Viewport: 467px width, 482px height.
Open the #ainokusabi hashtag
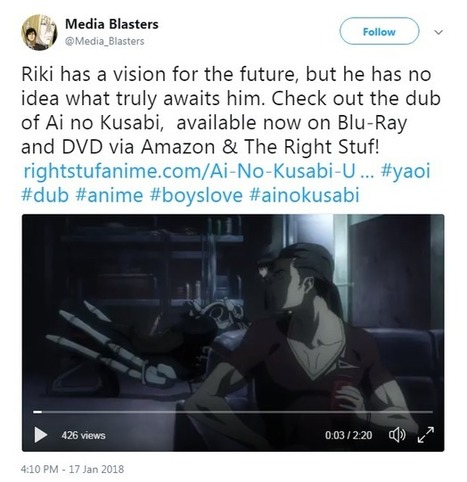click(x=304, y=195)
